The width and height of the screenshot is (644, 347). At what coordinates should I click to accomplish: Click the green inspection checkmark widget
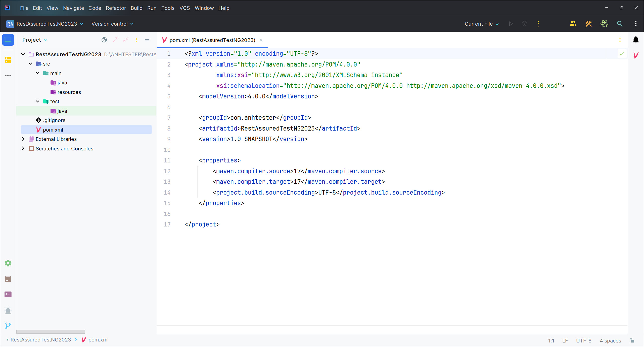point(622,54)
